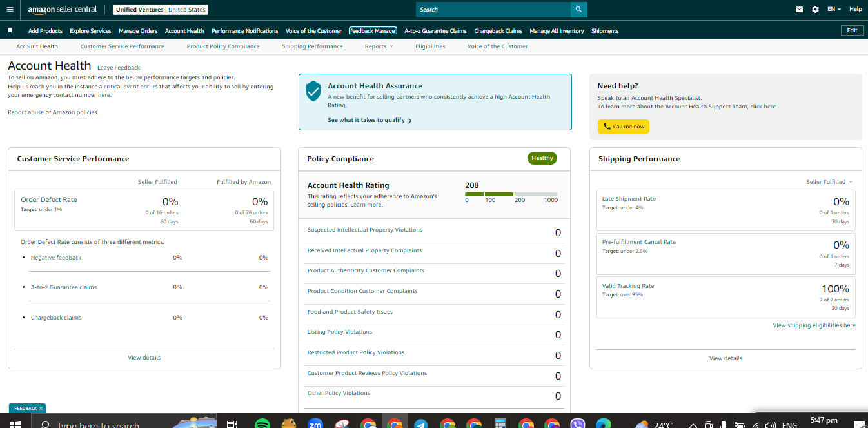Switch to Customer Service Performance tab
The image size is (868, 428).
[123, 46]
